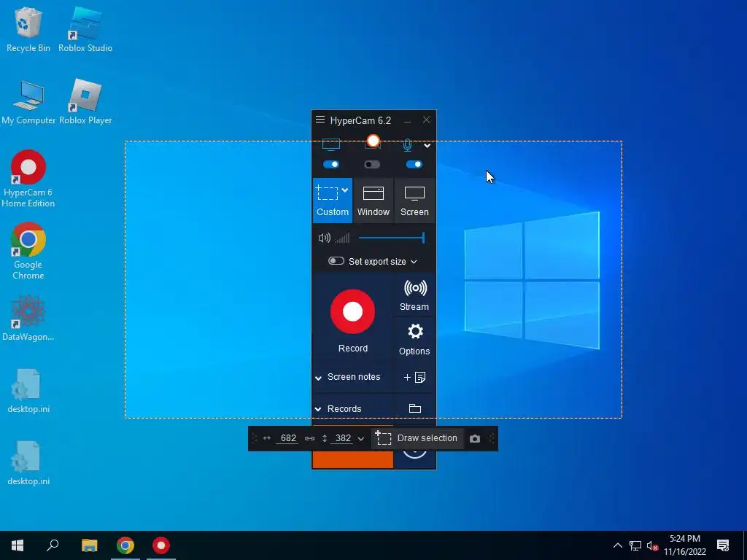747x560 pixels.
Task: Open the network status tray icon
Action: pos(635,545)
